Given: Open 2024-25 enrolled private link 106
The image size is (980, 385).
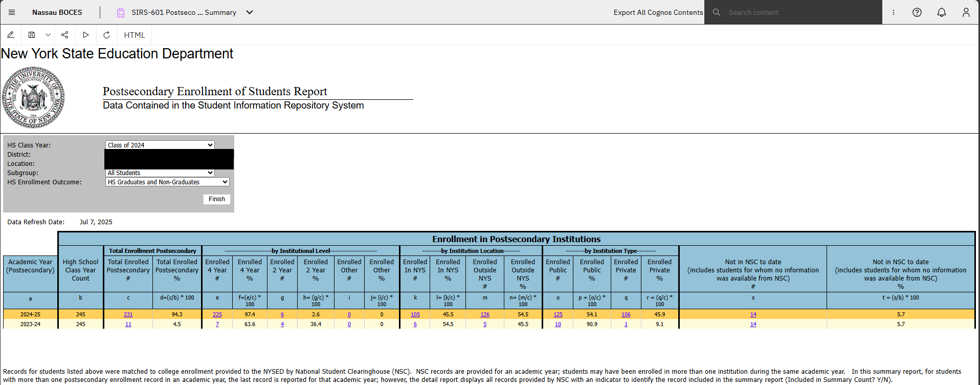Looking at the screenshot, I should point(626,315).
